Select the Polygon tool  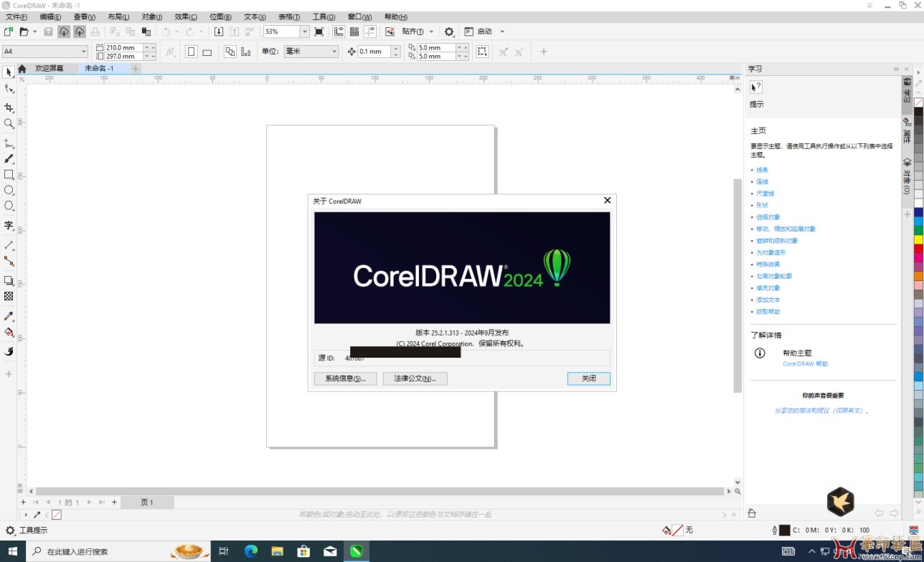9,206
